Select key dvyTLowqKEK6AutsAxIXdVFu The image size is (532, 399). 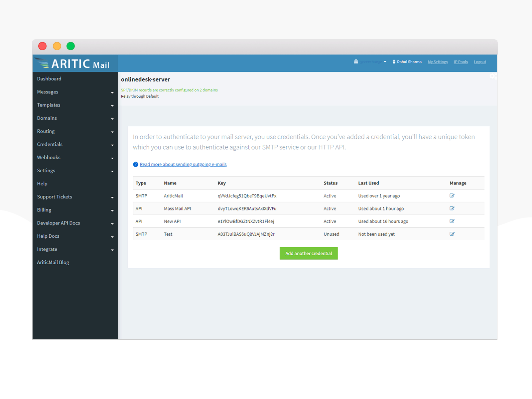[247, 208]
